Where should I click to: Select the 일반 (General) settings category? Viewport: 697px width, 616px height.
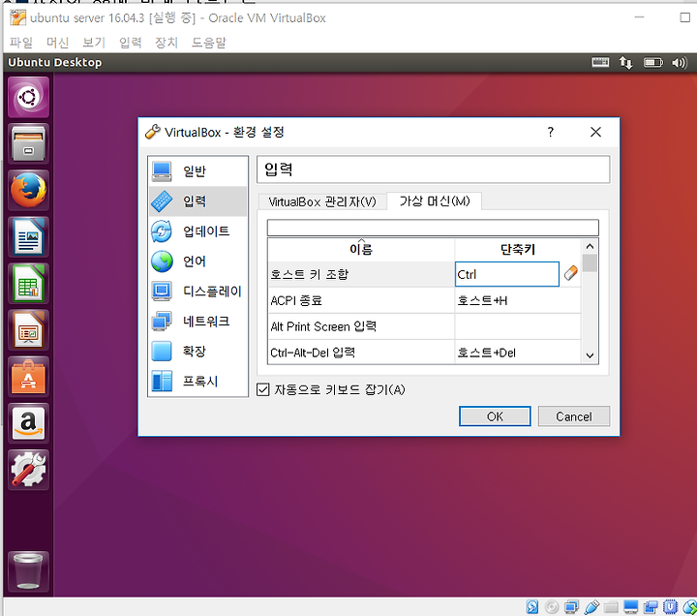[197, 171]
